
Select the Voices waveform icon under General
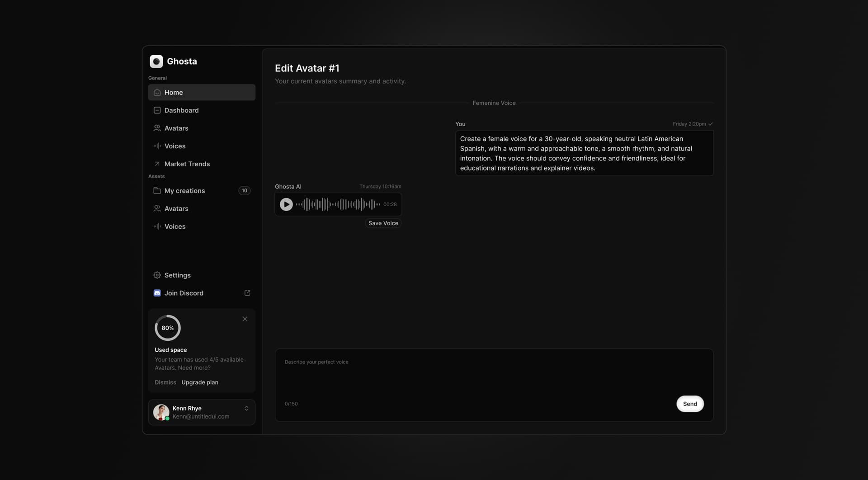click(157, 146)
